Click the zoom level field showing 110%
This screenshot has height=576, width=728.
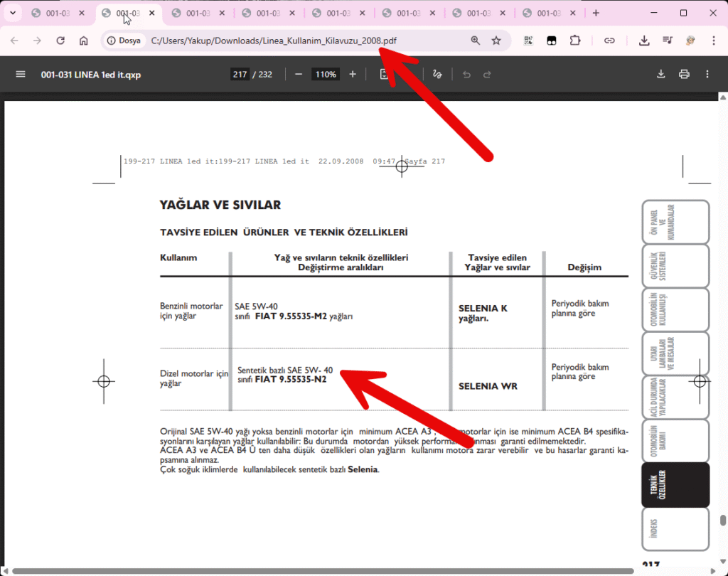click(326, 74)
